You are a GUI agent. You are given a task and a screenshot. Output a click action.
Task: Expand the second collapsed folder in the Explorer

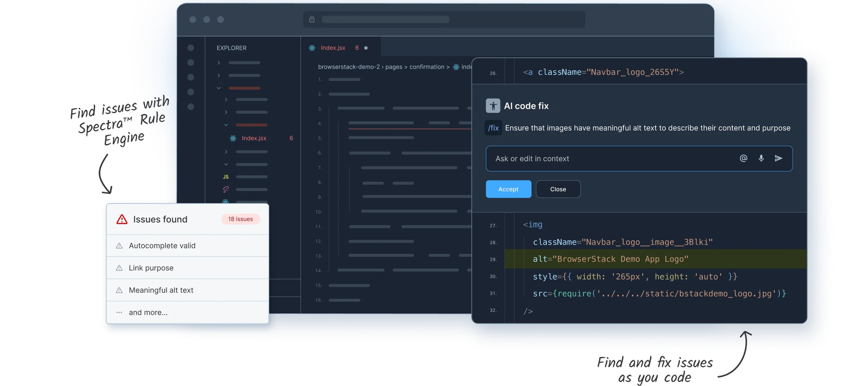click(219, 76)
